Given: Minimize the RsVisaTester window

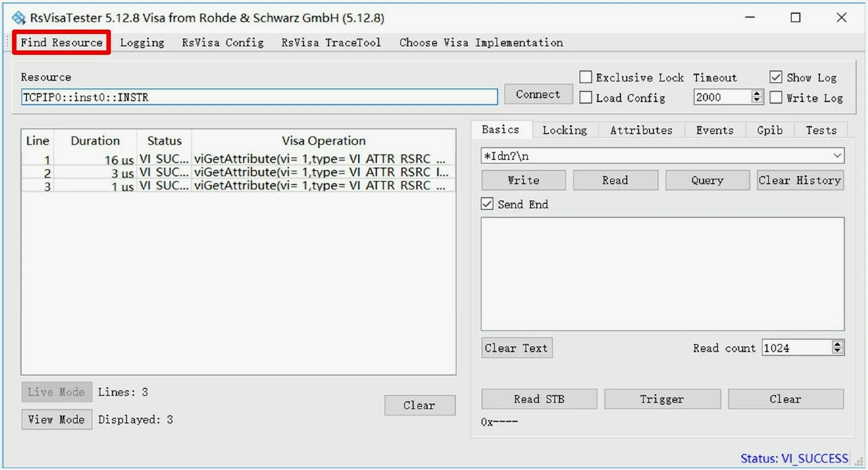Looking at the screenshot, I should [x=750, y=18].
